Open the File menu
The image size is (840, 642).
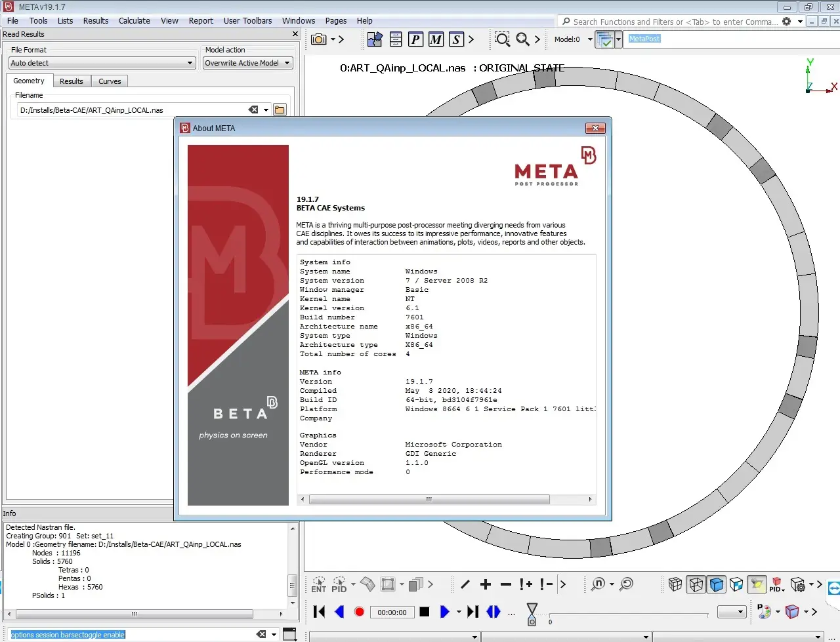tap(13, 21)
